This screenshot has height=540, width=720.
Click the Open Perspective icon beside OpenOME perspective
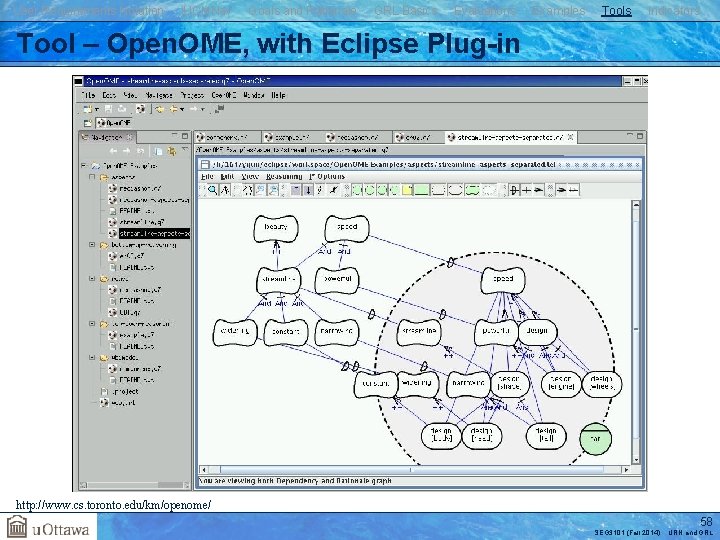[x=88, y=123]
